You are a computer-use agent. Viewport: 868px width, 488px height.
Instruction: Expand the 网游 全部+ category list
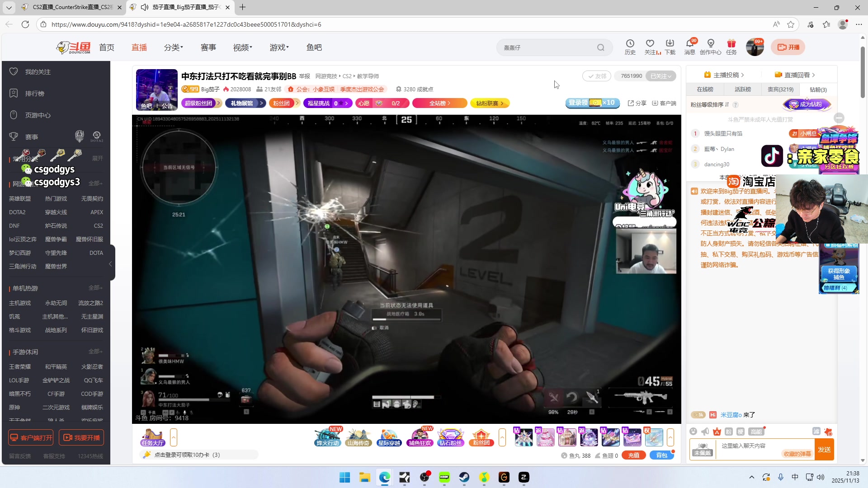tap(95, 183)
